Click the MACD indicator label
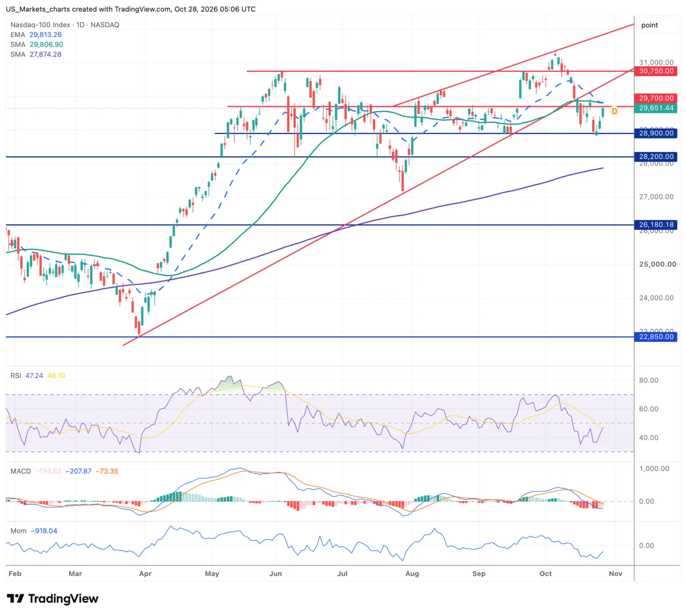Viewport: 686px width, 616px height. click(x=21, y=471)
